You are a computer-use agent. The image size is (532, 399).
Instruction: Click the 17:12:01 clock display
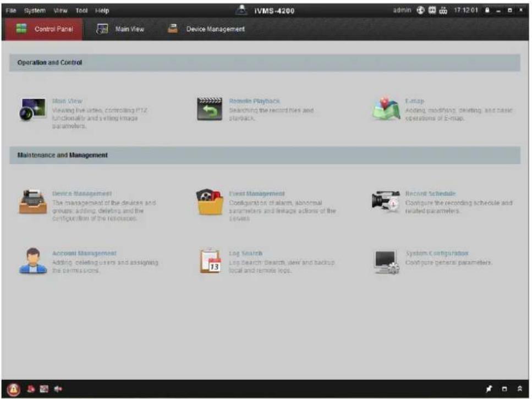click(x=466, y=10)
